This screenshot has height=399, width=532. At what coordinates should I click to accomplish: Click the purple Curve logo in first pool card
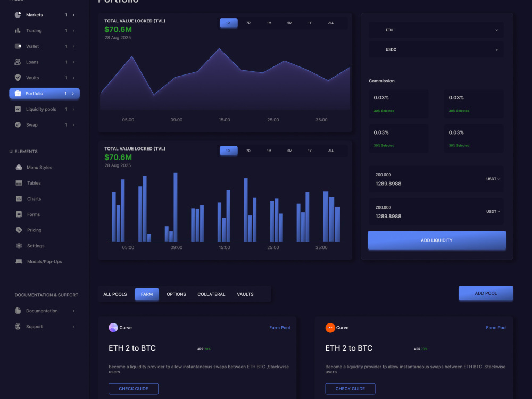point(113,327)
